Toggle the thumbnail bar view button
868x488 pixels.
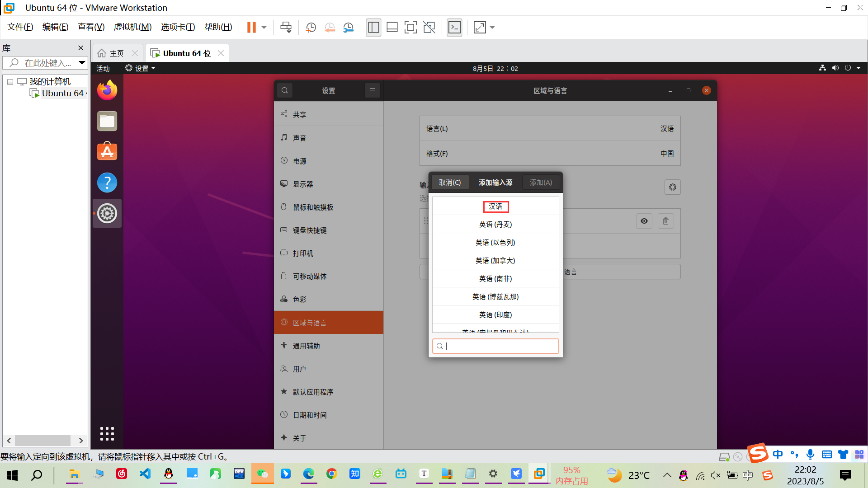pos(392,28)
